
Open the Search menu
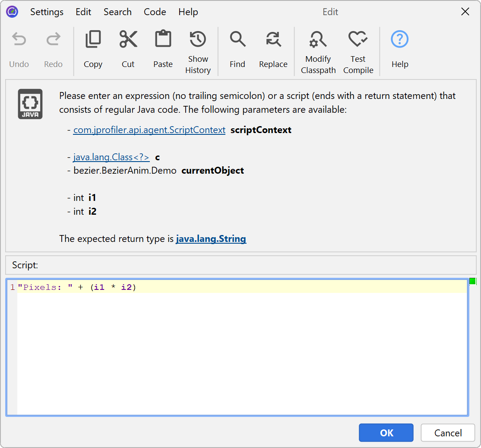click(117, 12)
